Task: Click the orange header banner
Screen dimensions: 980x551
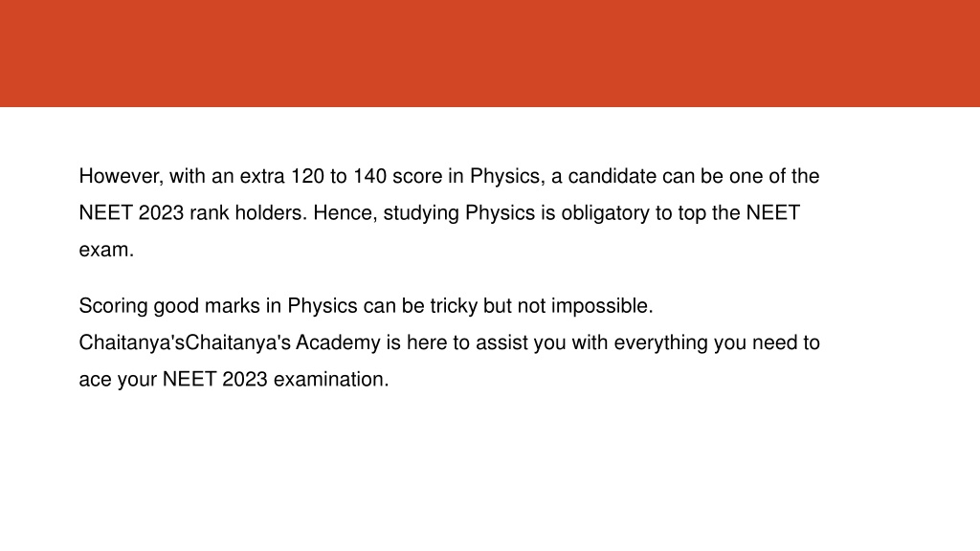Action: pos(490,54)
